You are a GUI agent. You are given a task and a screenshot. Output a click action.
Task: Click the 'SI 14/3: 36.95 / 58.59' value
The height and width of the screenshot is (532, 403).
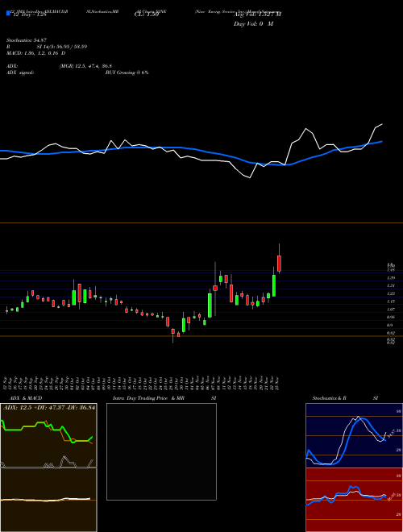click(x=62, y=47)
